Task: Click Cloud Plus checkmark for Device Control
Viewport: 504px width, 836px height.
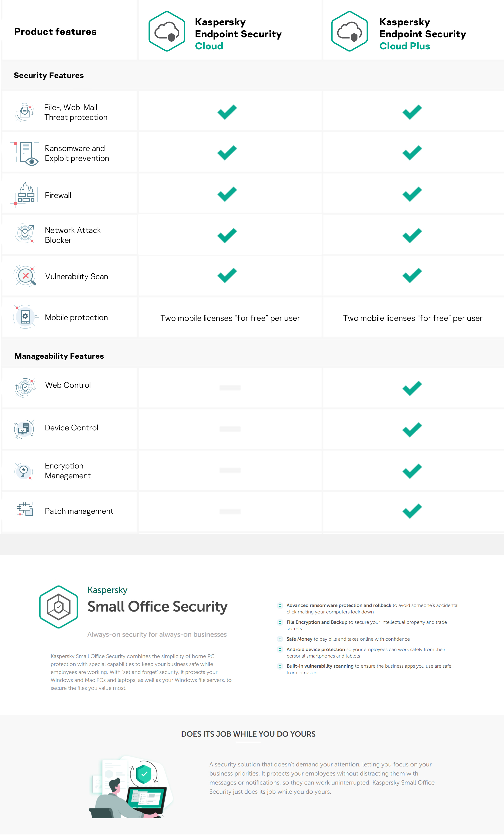Action: click(x=412, y=430)
